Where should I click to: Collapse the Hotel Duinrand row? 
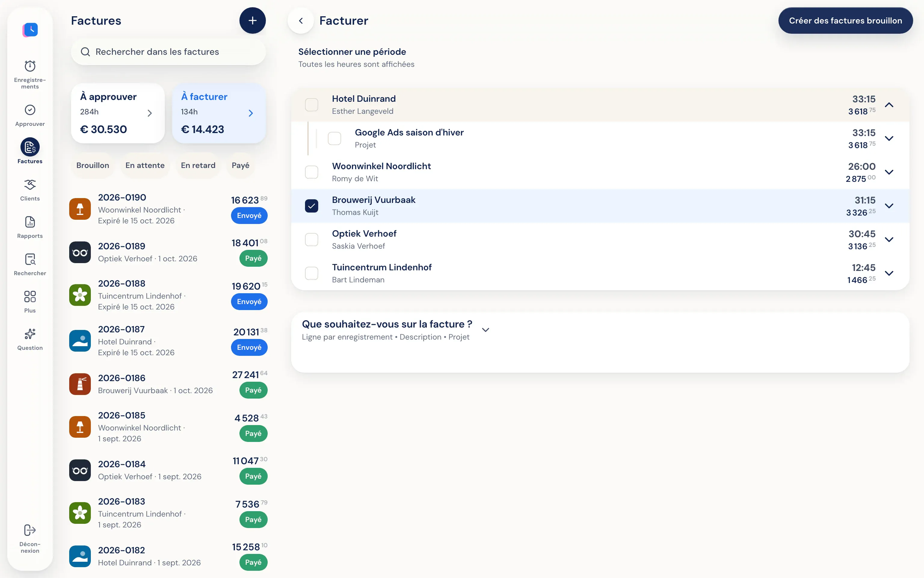click(889, 105)
